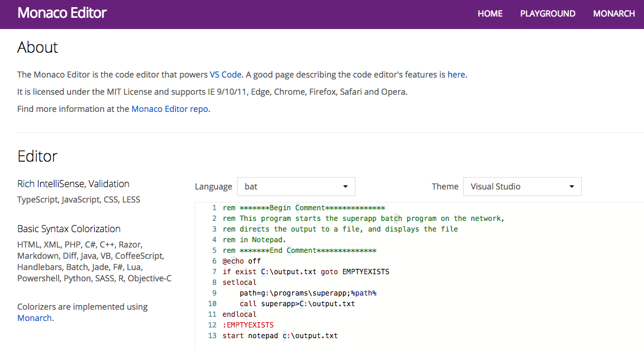The height and width of the screenshot is (350, 644).
Task: Expand the Theme dropdown showing Visual Studio
Action: click(522, 187)
